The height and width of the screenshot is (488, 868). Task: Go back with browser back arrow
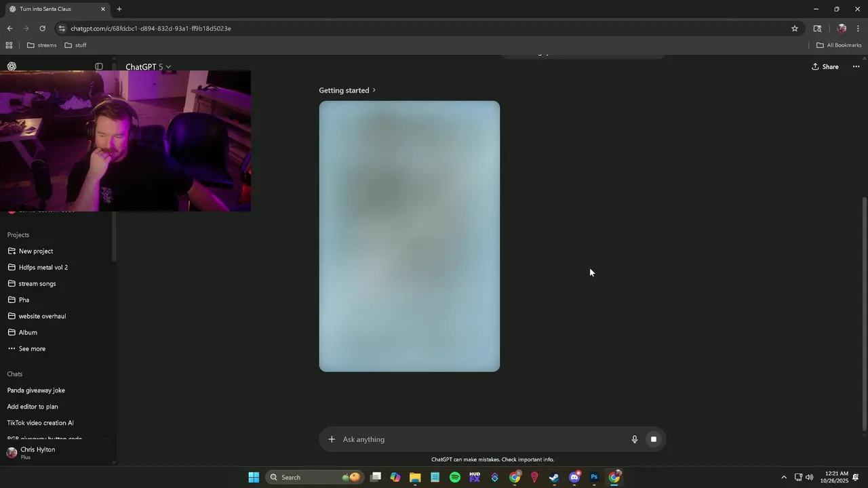pos(9,28)
